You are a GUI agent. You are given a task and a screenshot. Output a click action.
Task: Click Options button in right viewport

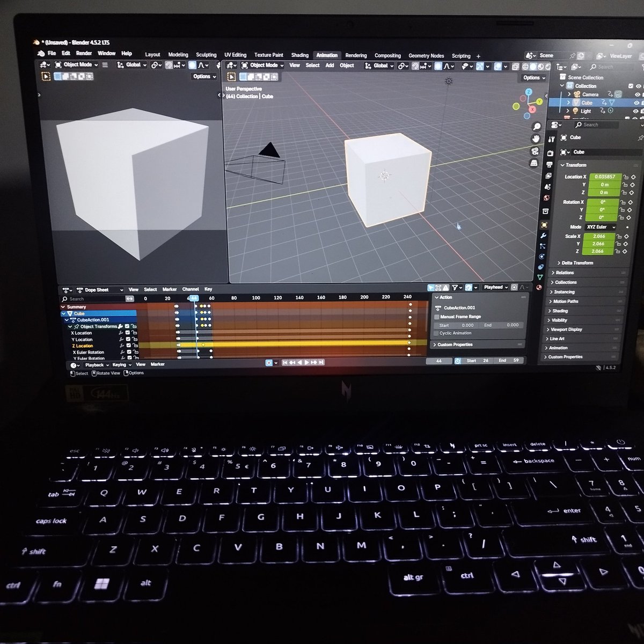[534, 78]
